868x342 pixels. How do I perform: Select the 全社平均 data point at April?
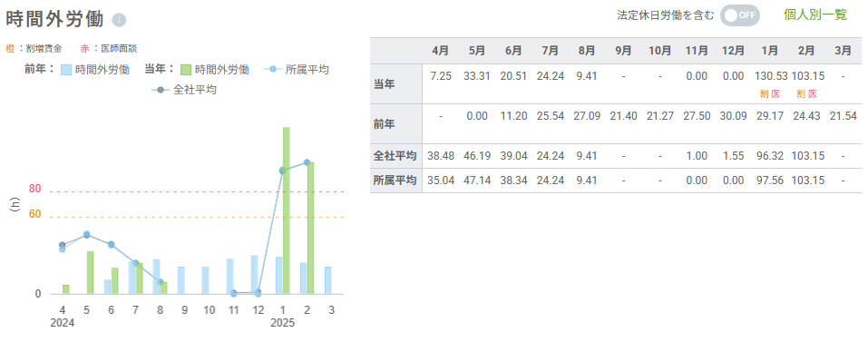pyautogui.click(x=62, y=245)
